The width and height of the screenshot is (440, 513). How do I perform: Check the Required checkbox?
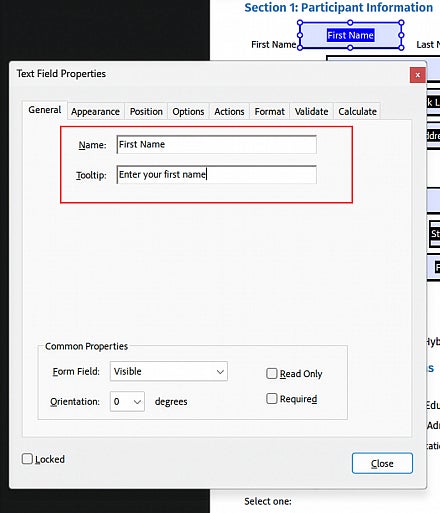pos(272,398)
